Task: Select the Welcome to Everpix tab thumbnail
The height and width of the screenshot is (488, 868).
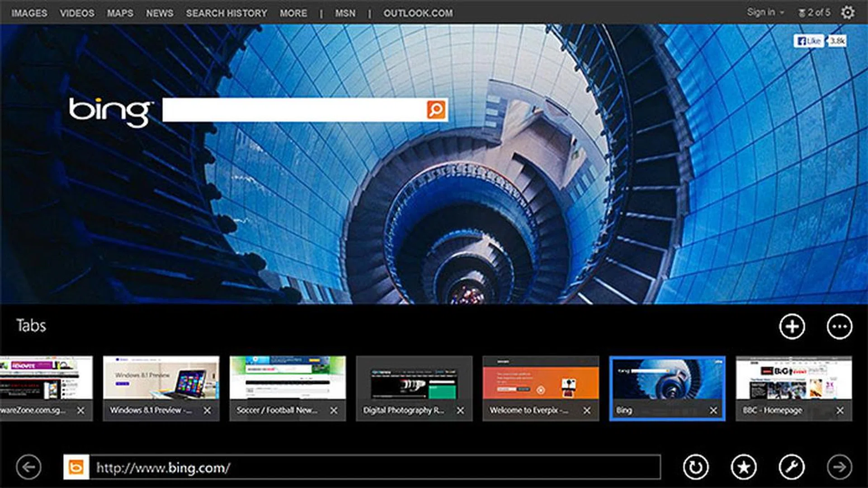Action: point(541,378)
